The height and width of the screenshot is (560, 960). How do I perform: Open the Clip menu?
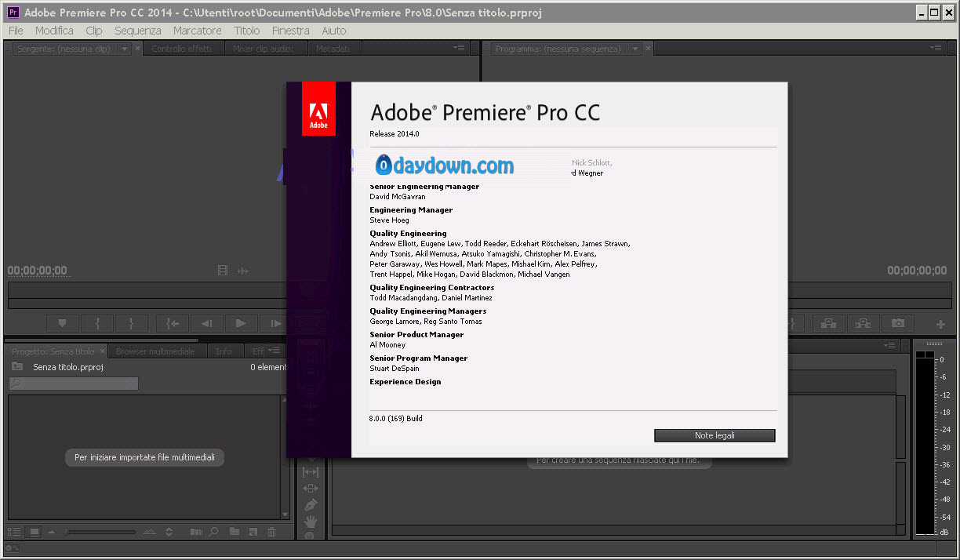click(94, 31)
